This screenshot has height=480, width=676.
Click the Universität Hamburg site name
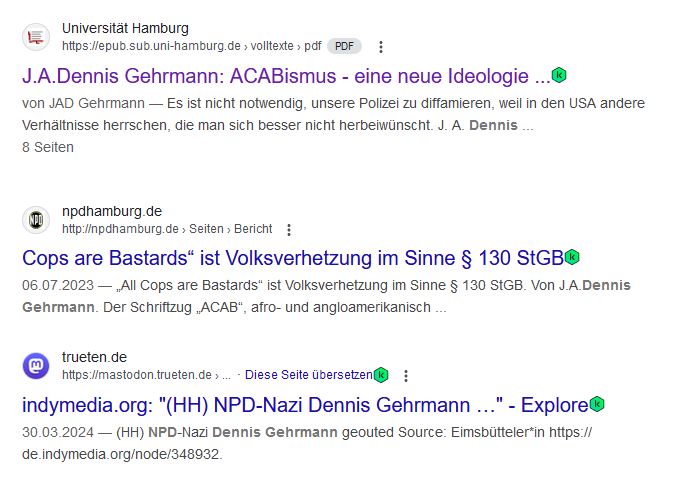(125, 28)
